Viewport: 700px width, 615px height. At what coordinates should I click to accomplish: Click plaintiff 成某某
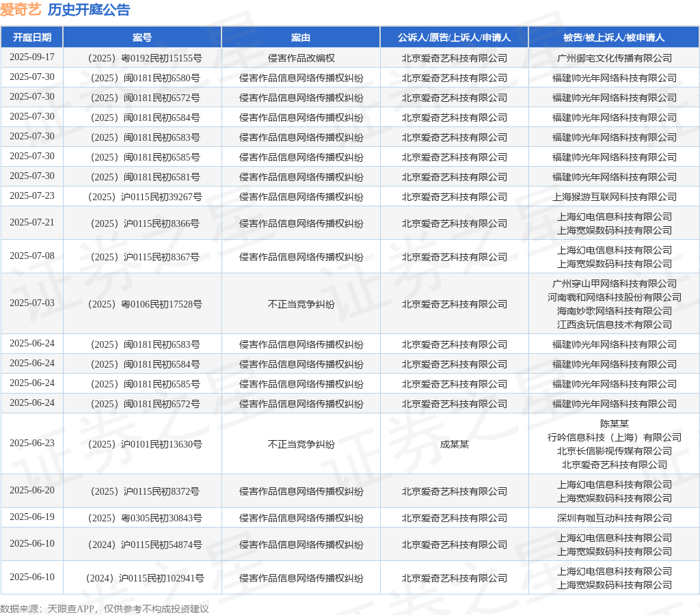pos(454,444)
